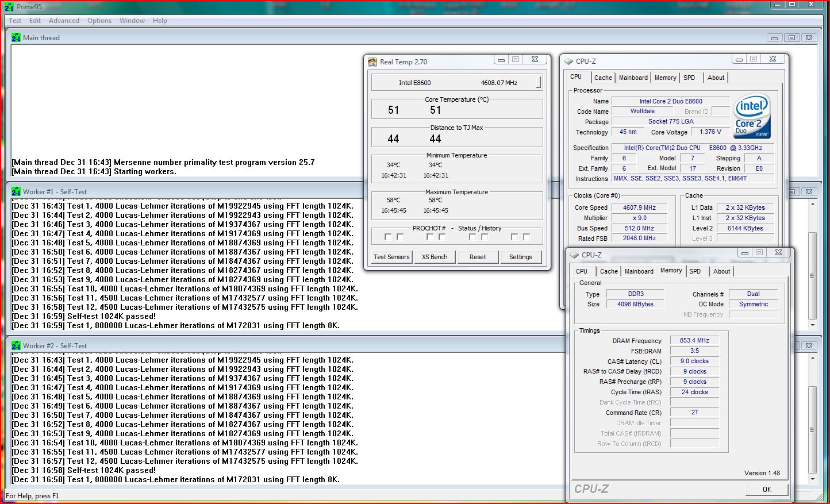Click the Core Speed value 4607.9 MHz
This screenshot has height=504, width=830.
click(x=639, y=207)
